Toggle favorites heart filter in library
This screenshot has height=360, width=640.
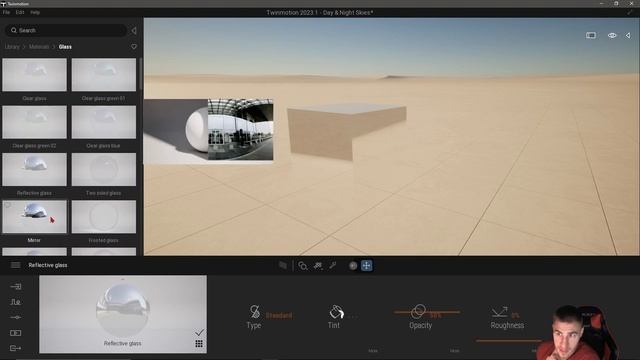[x=133, y=47]
